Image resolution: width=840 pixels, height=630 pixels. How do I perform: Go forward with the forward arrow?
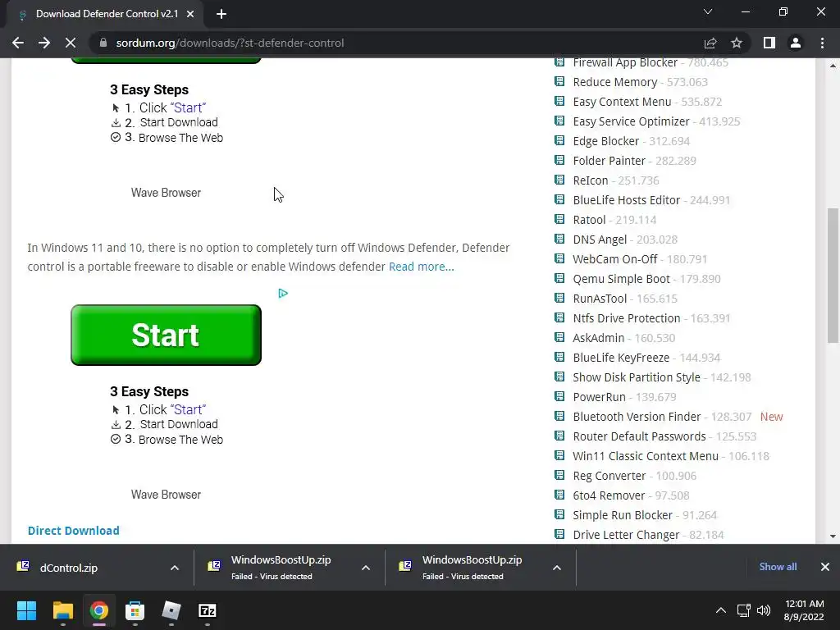click(x=44, y=43)
